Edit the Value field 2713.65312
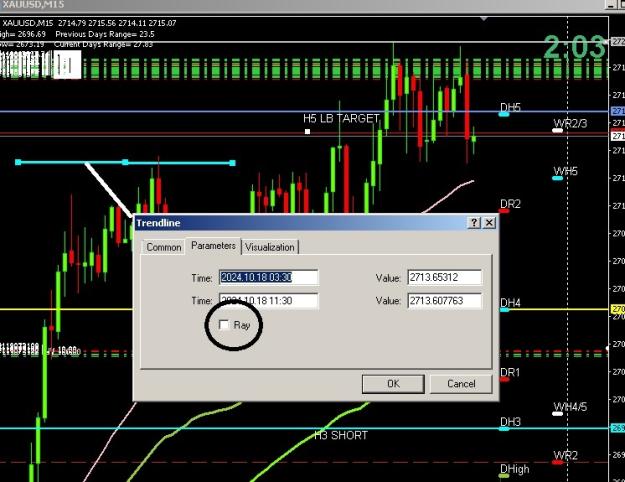The image size is (625, 482). tap(444, 277)
